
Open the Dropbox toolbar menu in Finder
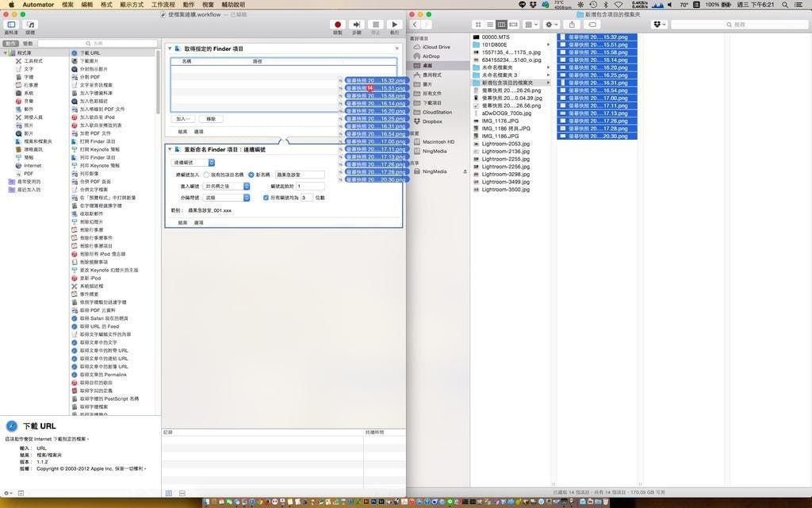(659, 25)
